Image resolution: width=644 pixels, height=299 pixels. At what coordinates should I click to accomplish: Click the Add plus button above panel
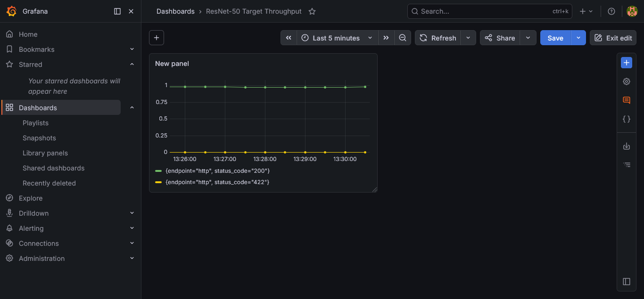(157, 38)
